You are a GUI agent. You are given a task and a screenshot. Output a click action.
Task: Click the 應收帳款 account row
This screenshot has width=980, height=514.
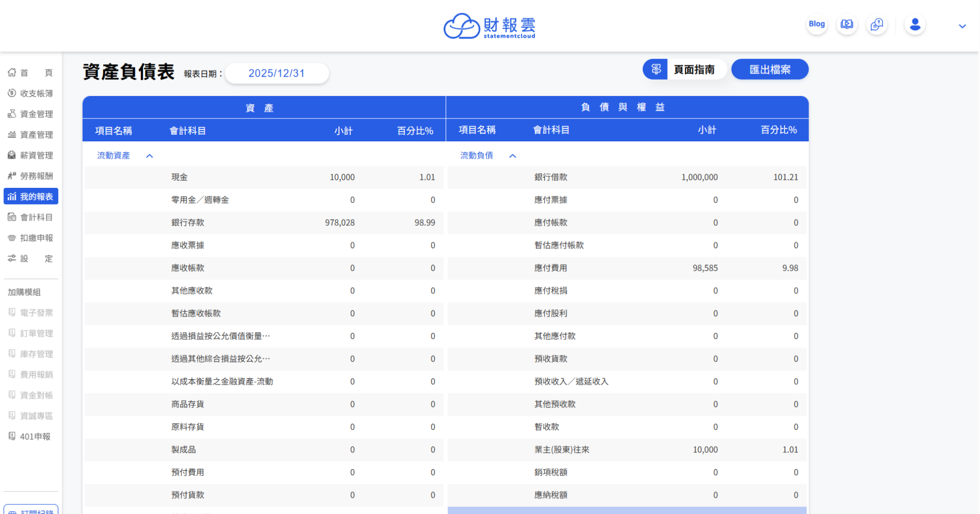pyautogui.click(x=264, y=268)
